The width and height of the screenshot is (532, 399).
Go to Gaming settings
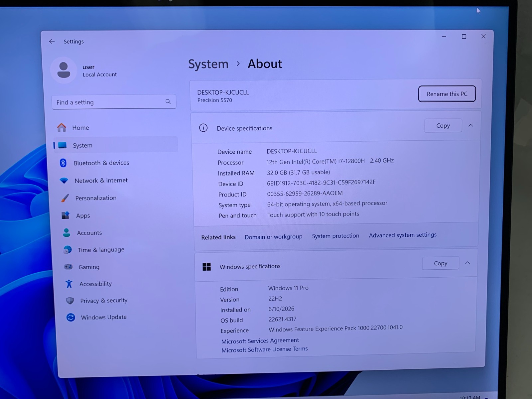pyautogui.click(x=120, y=267)
